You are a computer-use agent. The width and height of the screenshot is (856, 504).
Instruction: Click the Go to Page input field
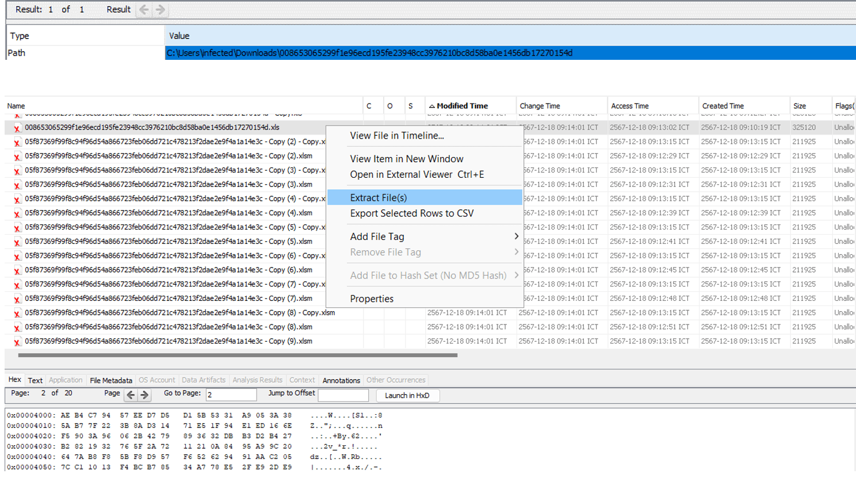231,395
